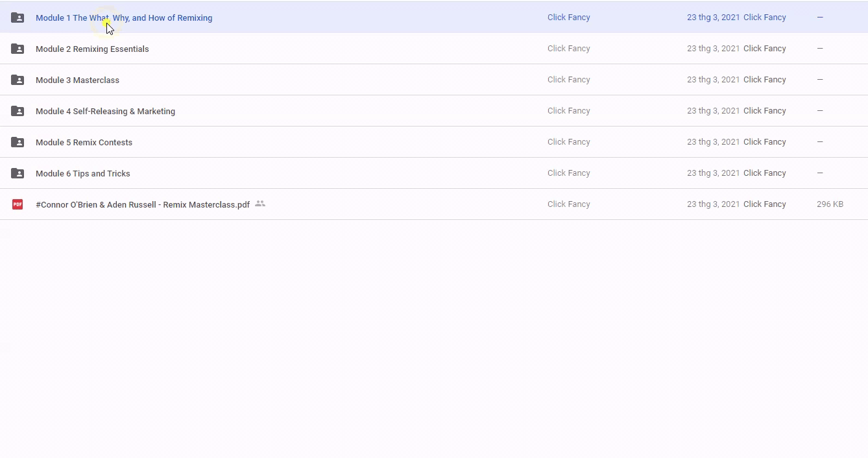The height and width of the screenshot is (458, 868).
Task: Click the shared folder icon for Module 1
Action: pos(18,18)
